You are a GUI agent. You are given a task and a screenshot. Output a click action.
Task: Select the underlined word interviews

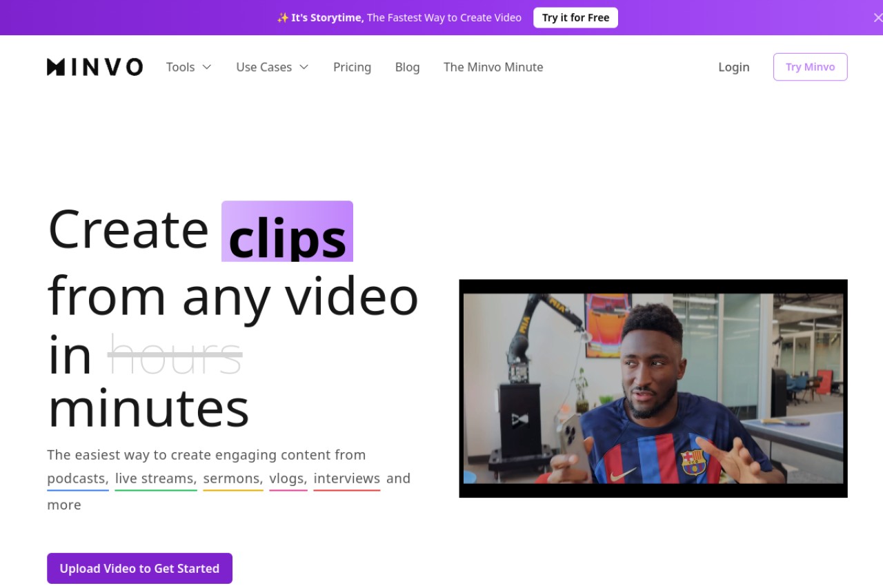347,478
